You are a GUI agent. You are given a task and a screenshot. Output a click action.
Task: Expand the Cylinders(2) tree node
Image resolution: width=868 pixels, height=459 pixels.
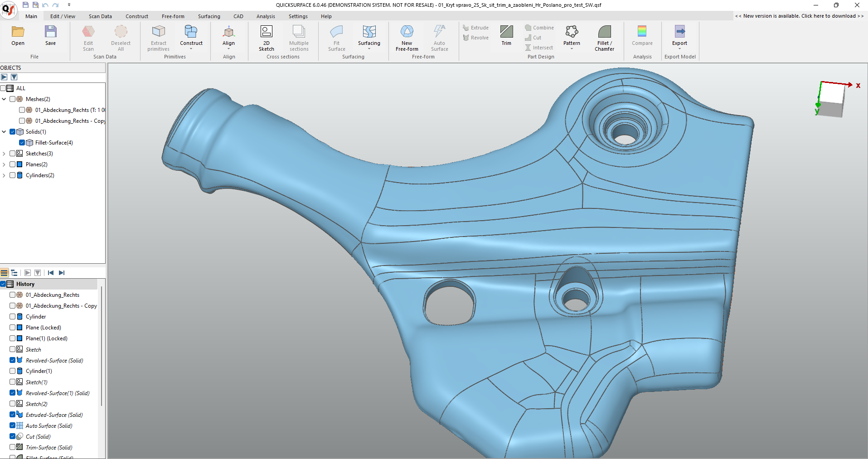click(4, 175)
